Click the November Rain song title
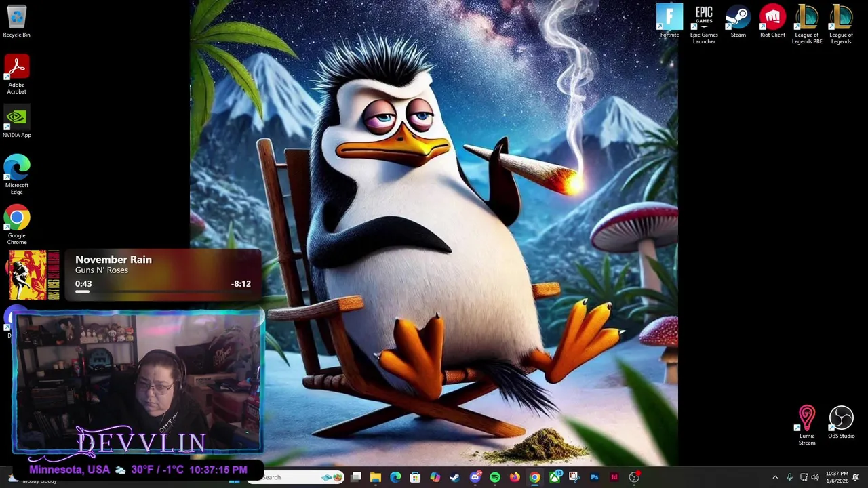This screenshot has height=488, width=868. pyautogui.click(x=113, y=260)
